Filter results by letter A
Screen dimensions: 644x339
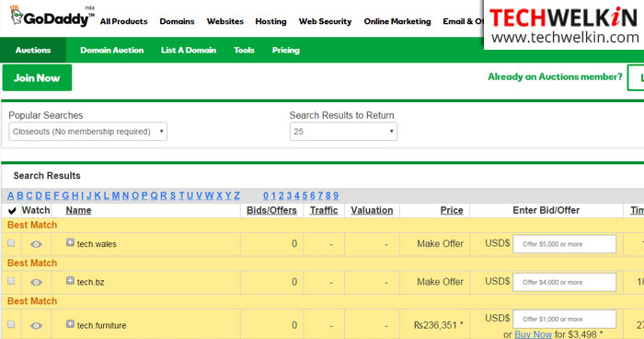point(11,196)
